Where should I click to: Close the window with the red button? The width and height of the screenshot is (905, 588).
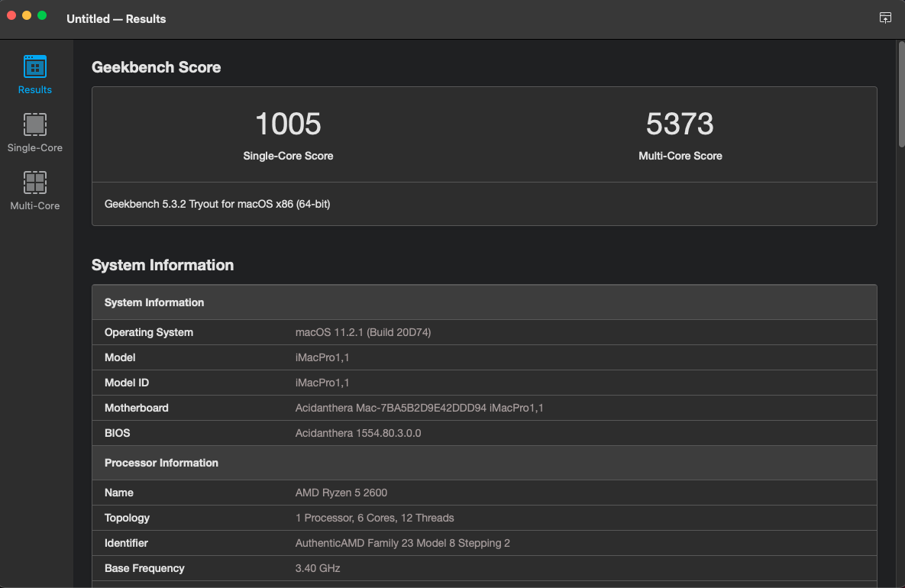click(x=11, y=15)
